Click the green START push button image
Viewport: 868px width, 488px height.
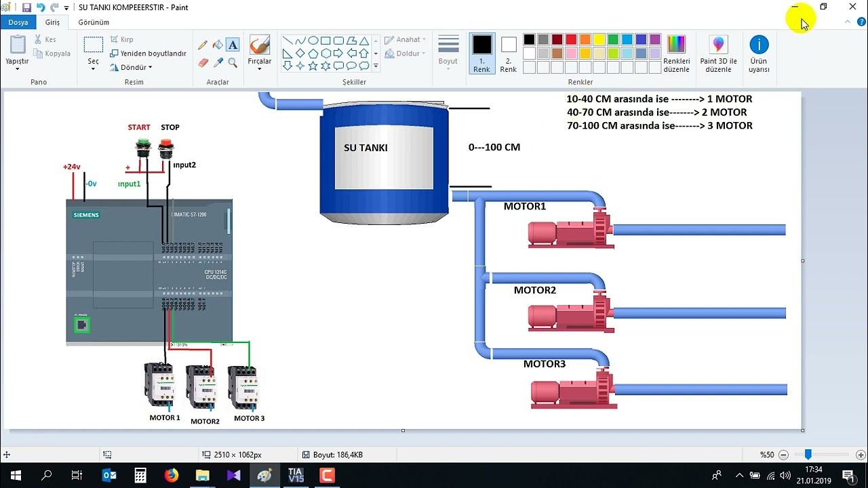pos(142,147)
